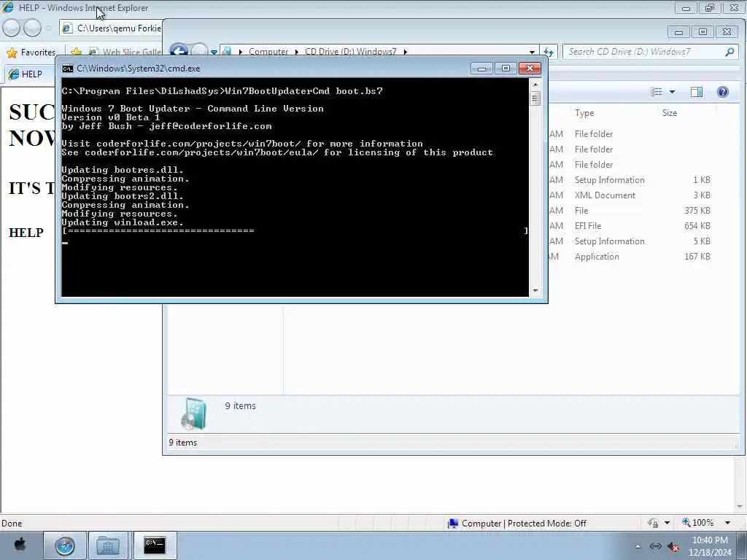
Task: Open Explorer recent pages dropdown arrow
Action: pyautogui.click(x=214, y=52)
